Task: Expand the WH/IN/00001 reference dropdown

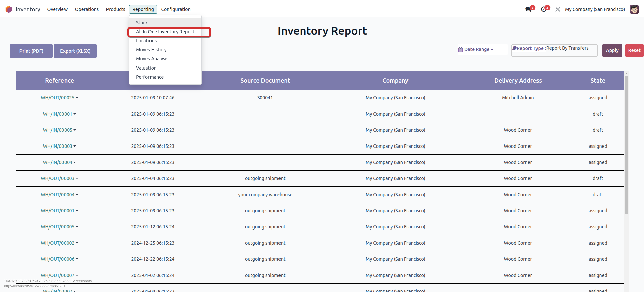Action: point(75,114)
